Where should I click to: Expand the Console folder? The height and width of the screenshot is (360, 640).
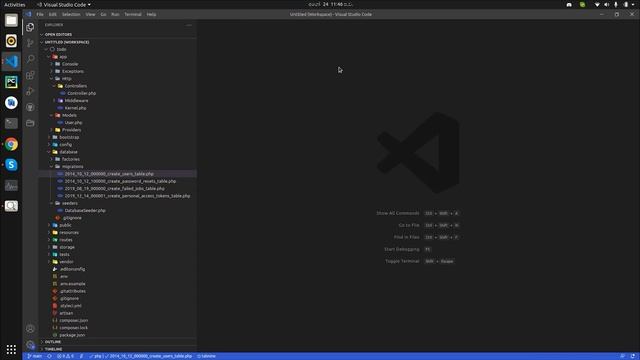click(x=70, y=64)
